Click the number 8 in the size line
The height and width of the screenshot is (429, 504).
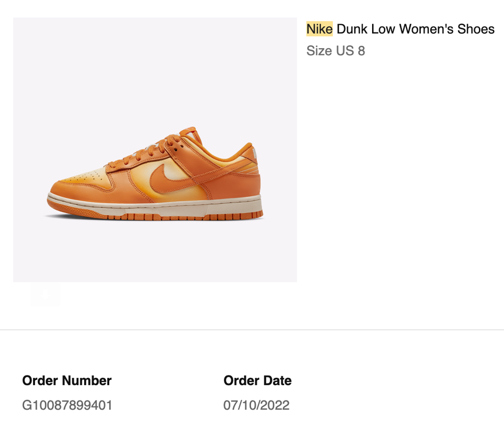pyautogui.click(x=361, y=51)
